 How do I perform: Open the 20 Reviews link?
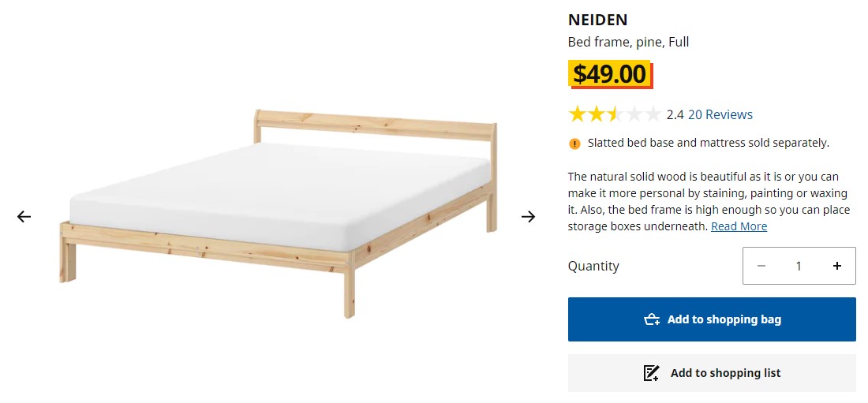pyautogui.click(x=720, y=115)
